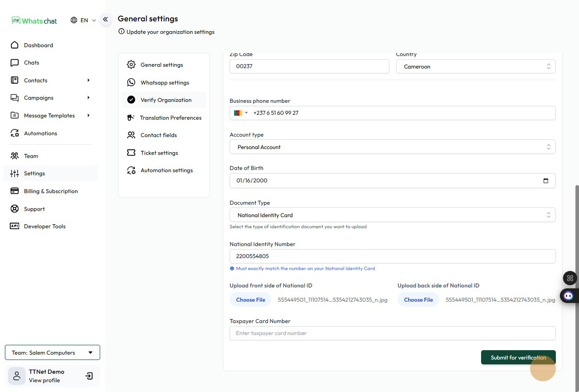This screenshot has width=579, height=392.
Task: Select the phone country flag selector
Action: [x=240, y=113]
